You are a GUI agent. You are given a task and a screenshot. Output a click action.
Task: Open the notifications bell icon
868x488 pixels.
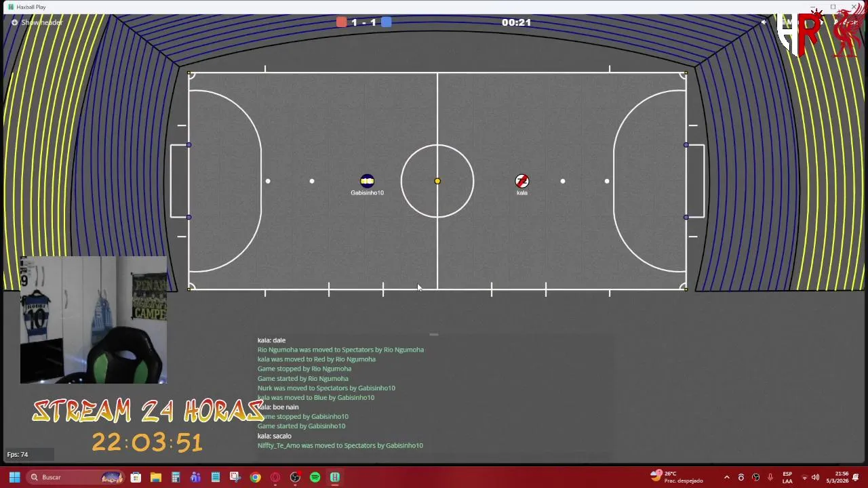856,477
